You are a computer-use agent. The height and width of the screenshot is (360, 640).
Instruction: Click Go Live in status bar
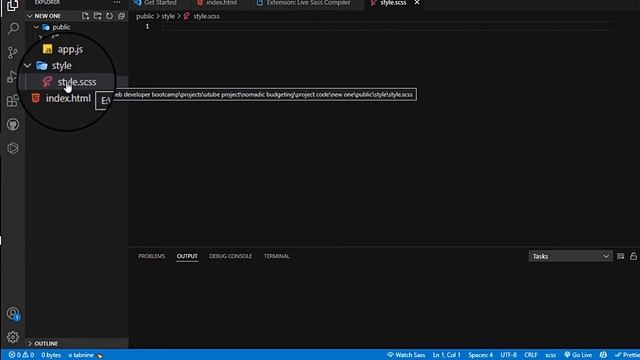578,355
